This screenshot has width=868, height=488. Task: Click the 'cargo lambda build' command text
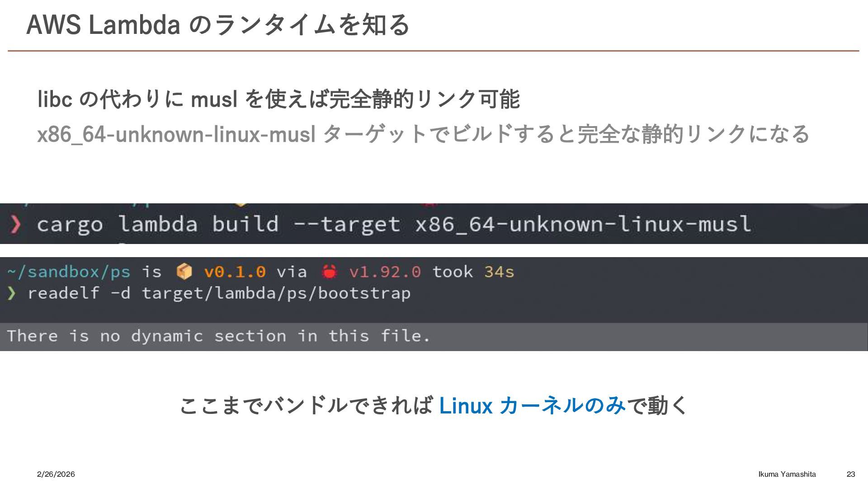[157, 225]
